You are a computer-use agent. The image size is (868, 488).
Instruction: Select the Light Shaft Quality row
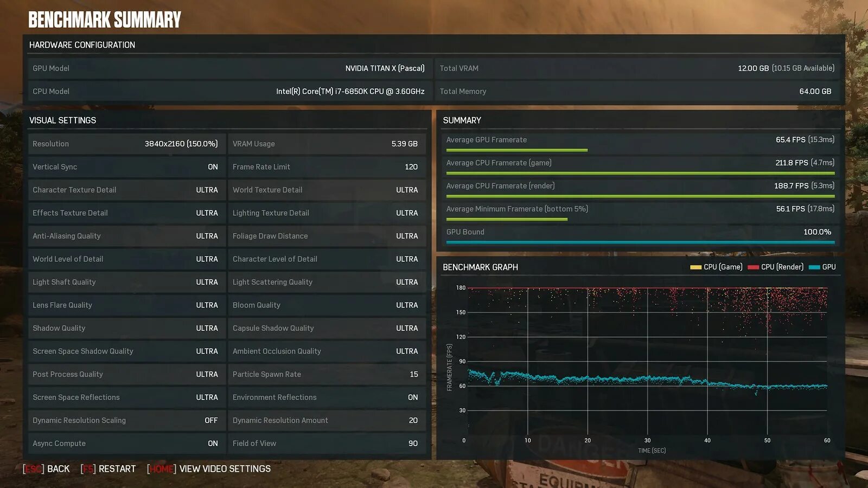[126, 282]
